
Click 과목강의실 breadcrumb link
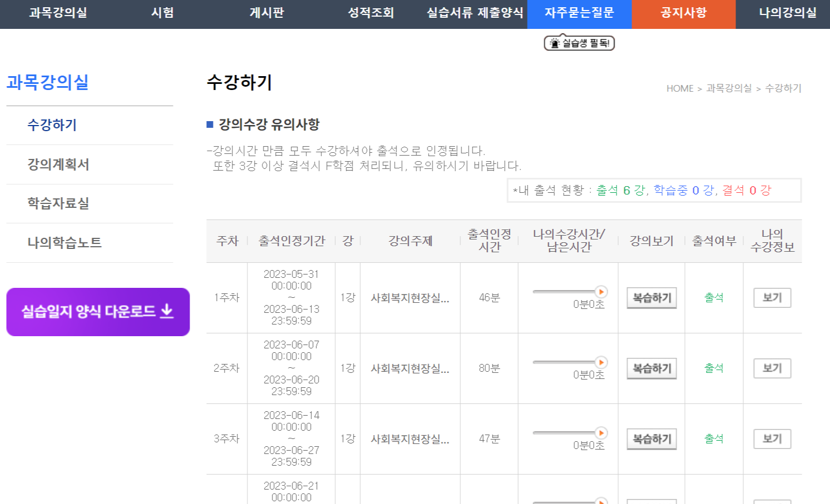729,88
